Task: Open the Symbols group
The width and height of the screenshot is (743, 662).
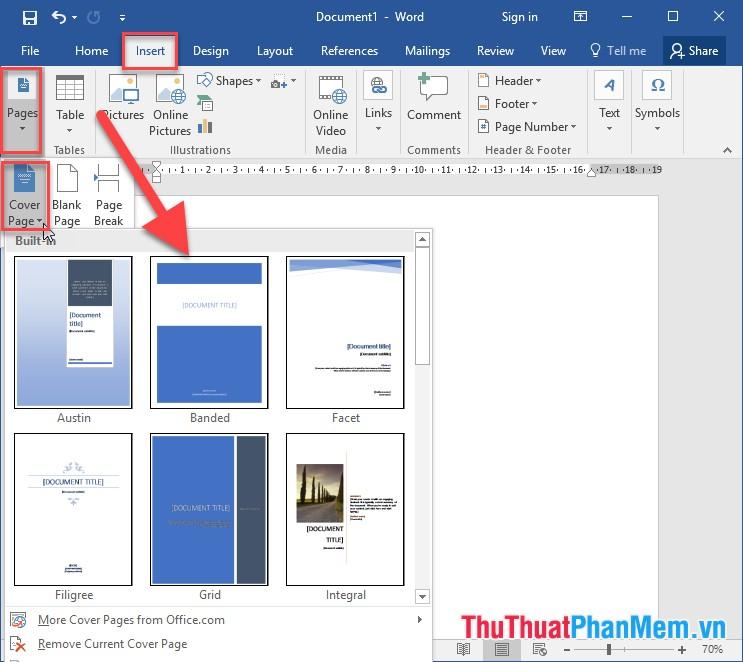Action: [657, 102]
